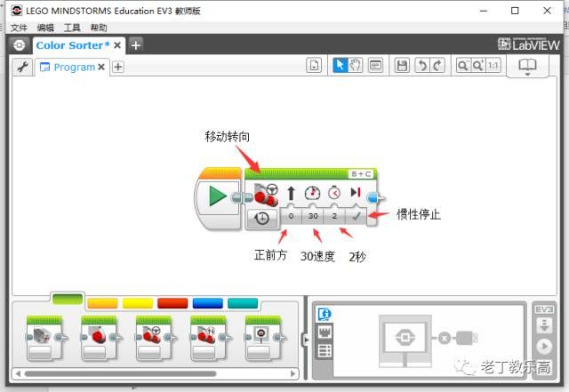Toggle the brake at end checkmark
The height and width of the screenshot is (392, 569).
coord(356,216)
